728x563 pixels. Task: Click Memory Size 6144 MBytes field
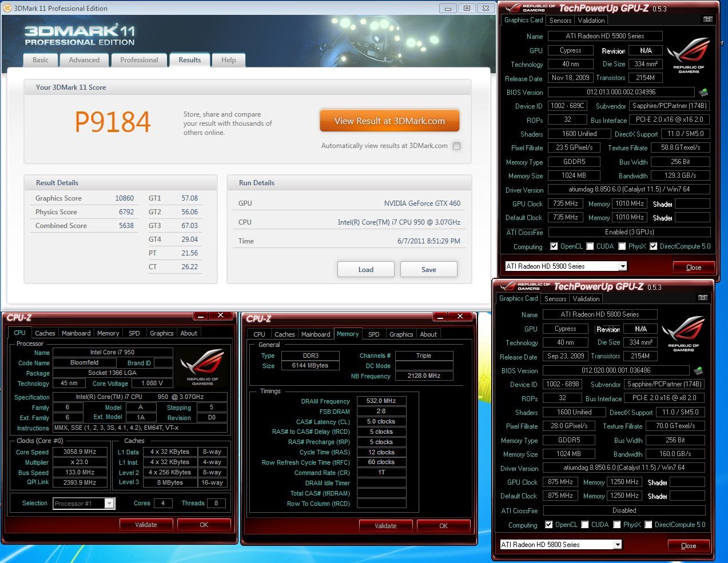(x=310, y=366)
